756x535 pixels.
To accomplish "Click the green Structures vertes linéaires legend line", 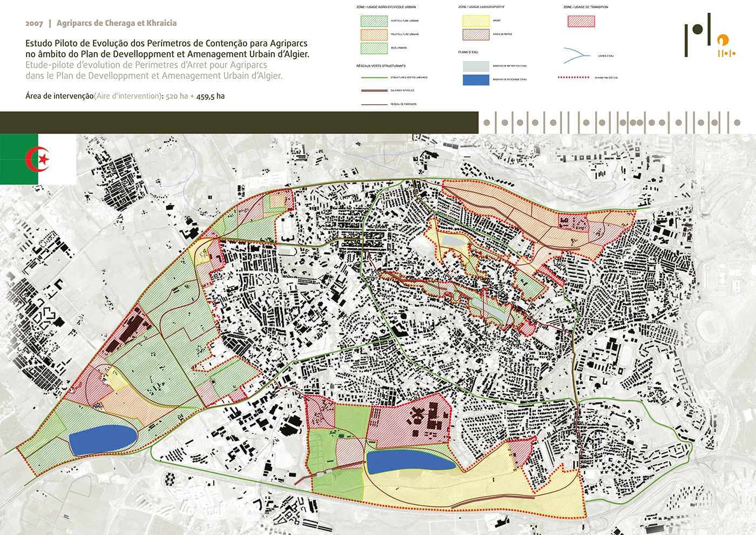I will 374,77.
